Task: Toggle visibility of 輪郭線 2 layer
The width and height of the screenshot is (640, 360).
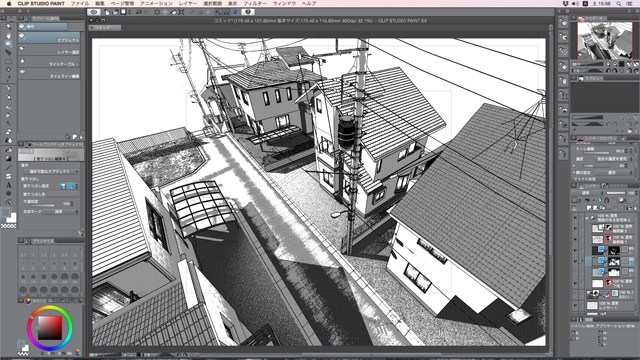Action: click(x=575, y=228)
